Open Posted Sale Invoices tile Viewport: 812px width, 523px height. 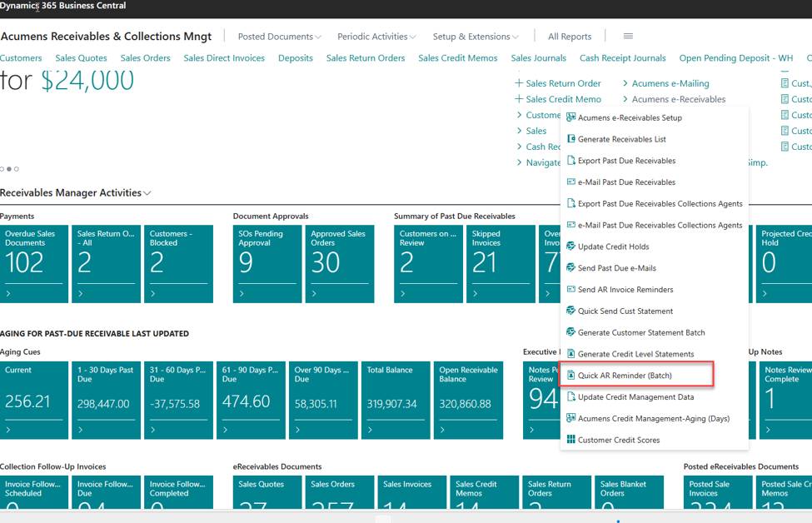coord(718,492)
